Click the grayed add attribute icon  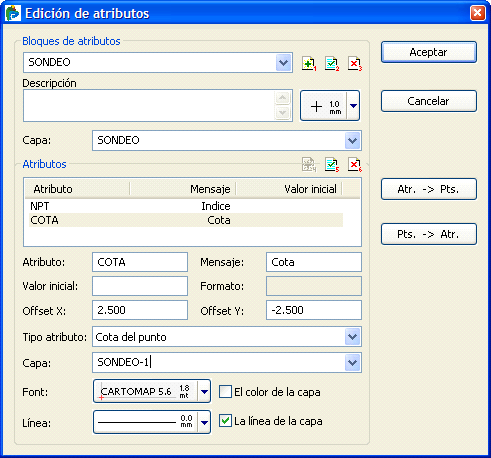(309, 164)
